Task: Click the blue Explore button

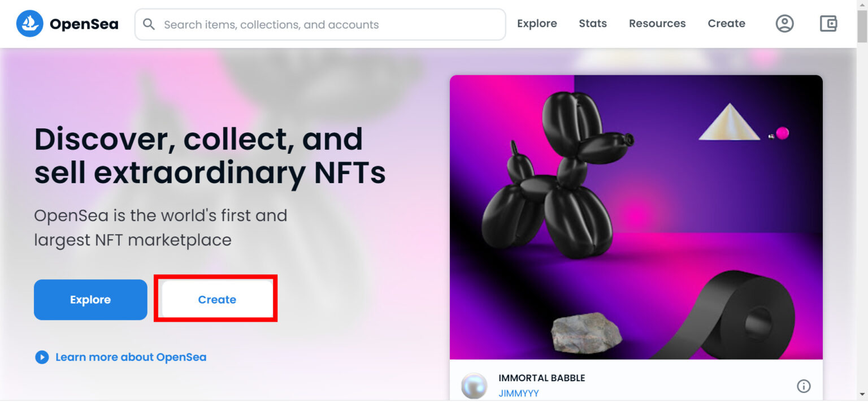Action: pyautogui.click(x=90, y=300)
